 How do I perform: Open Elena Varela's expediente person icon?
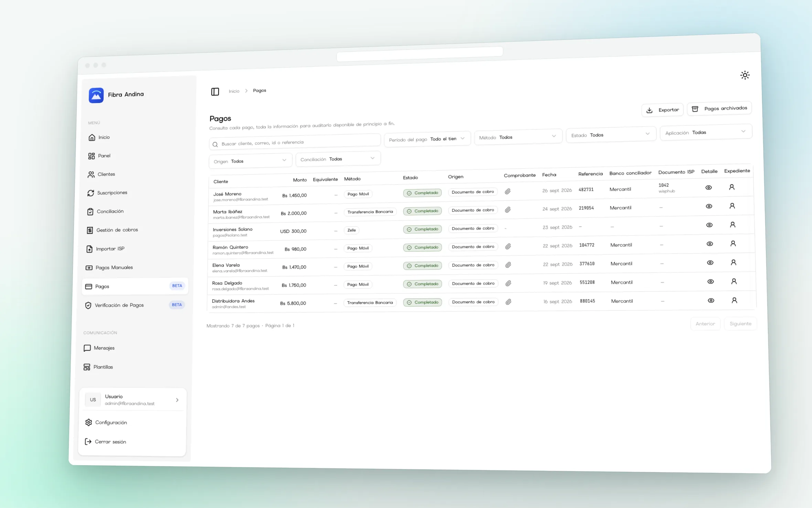tap(734, 262)
